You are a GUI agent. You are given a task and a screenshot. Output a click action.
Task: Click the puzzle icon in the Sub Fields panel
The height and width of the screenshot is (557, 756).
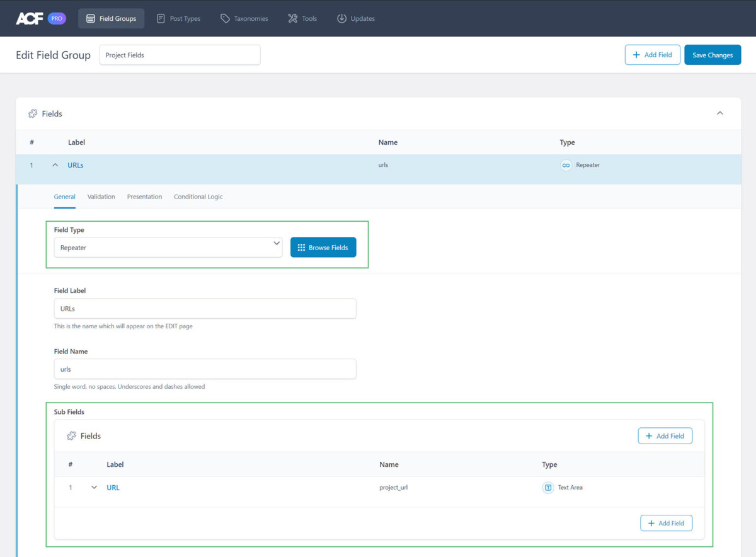(71, 435)
